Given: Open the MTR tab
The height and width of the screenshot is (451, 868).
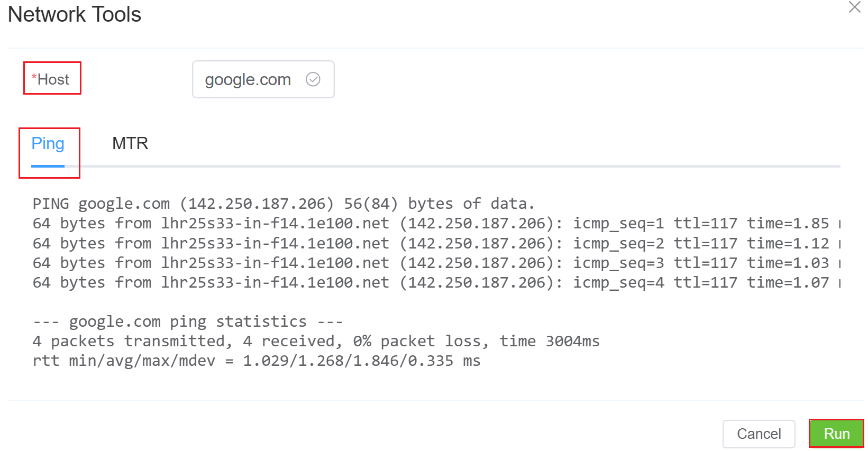Looking at the screenshot, I should (x=130, y=144).
